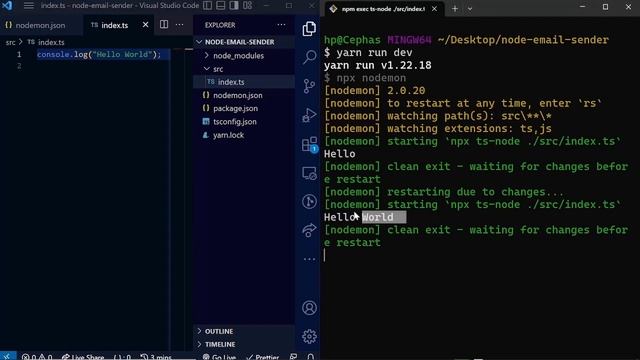
Task: Open the Live Share activity icon
Action: tap(309, 230)
